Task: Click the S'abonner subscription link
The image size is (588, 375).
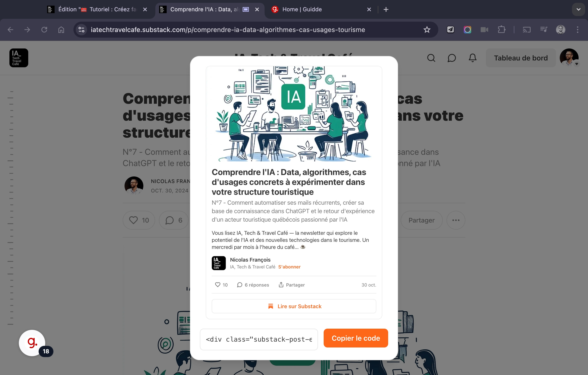Action: tap(289, 267)
